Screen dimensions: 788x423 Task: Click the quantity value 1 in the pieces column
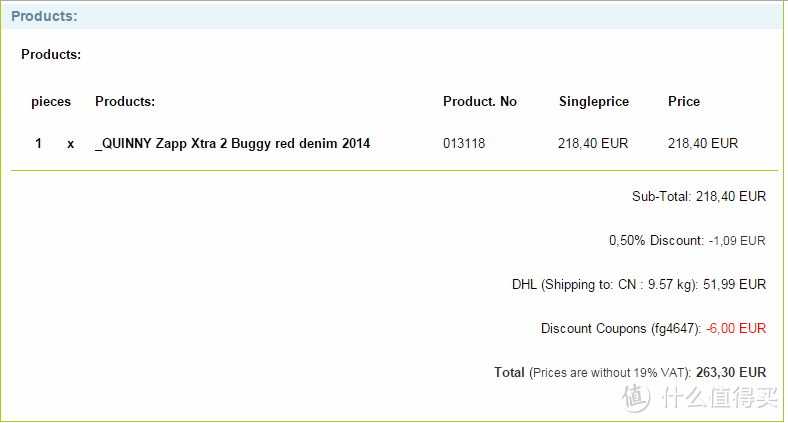(39, 143)
